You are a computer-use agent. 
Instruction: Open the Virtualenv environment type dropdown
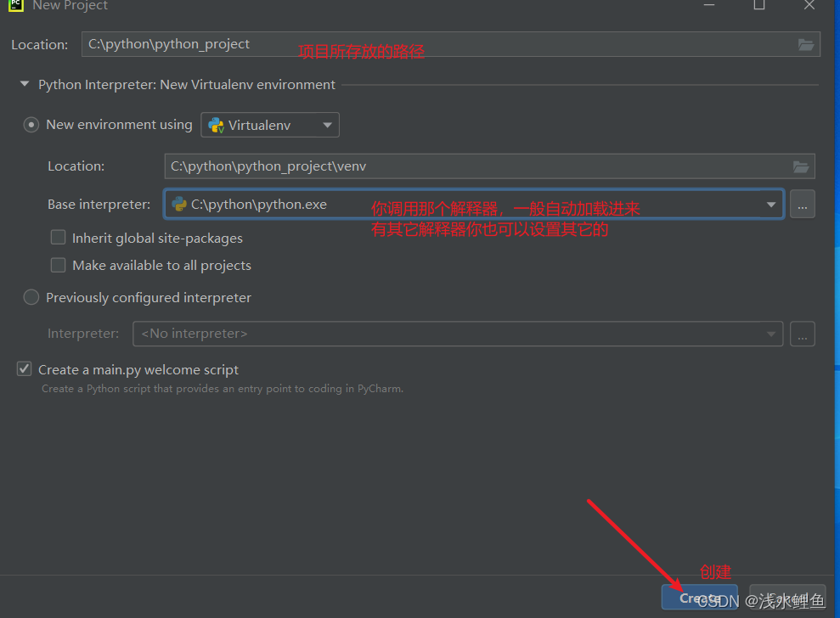[x=270, y=125]
